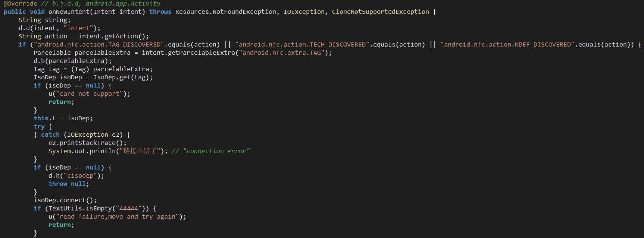This screenshot has width=644, height=238.
Task: Select the intent.getAction() call
Action: point(113,37)
